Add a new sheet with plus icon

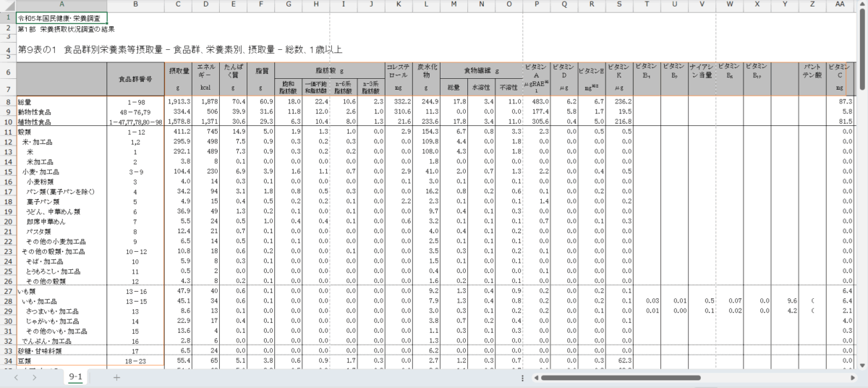tap(116, 377)
